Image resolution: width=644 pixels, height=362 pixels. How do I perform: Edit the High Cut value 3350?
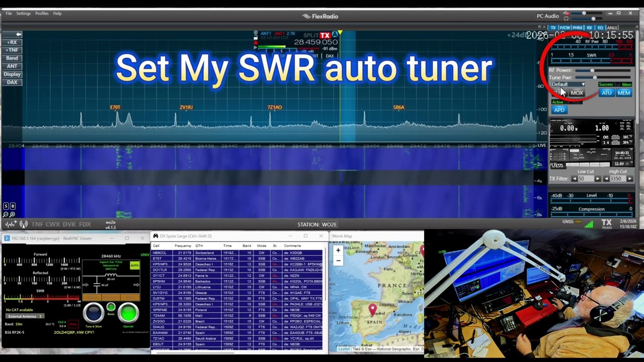point(618,179)
